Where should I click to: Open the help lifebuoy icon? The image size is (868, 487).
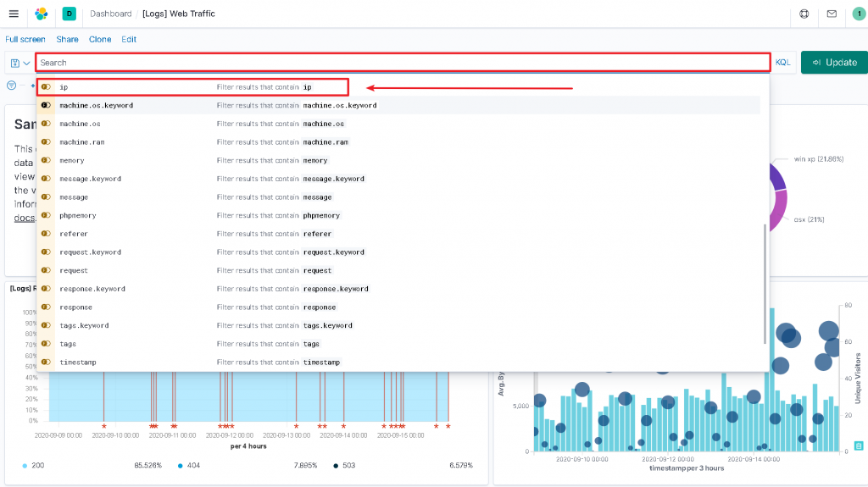coord(804,14)
